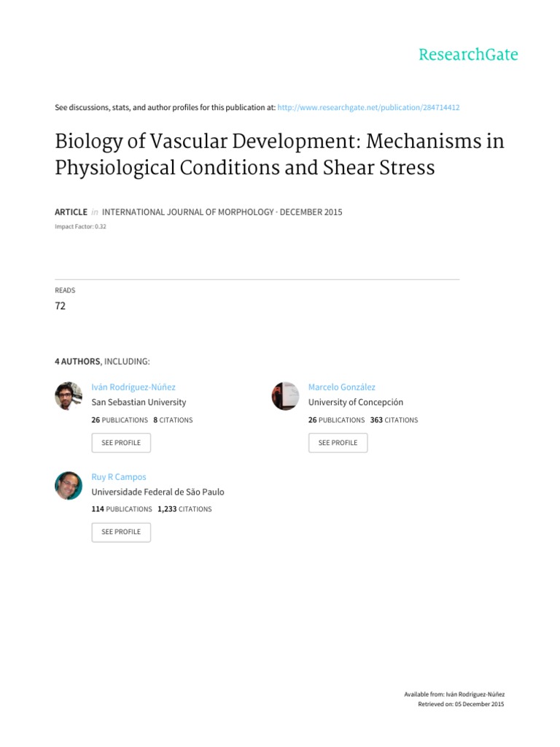Click the ResearchGate logo
The image size is (560, 747).
click(x=467, y=55)
